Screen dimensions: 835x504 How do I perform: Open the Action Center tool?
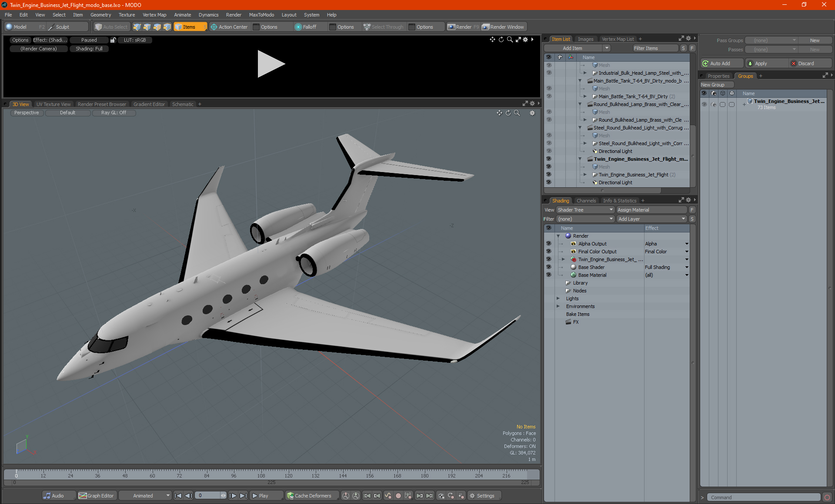pos(229,27)
